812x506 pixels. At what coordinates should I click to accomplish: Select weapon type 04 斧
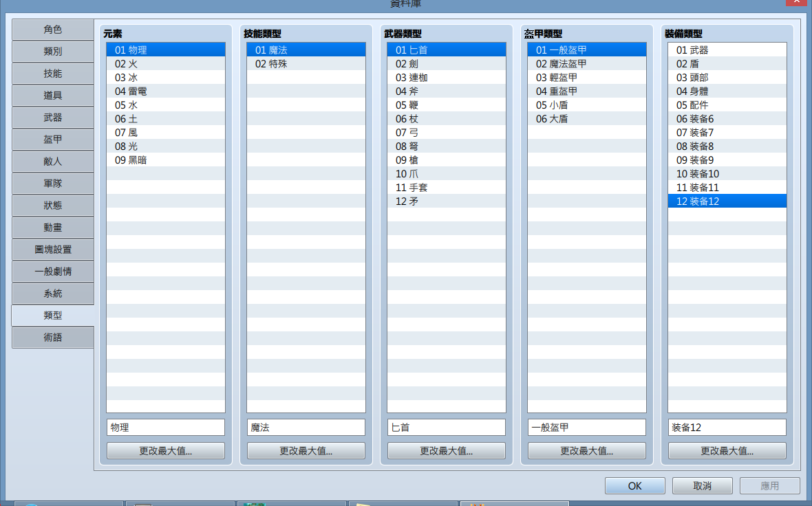[x=447, y=91]
